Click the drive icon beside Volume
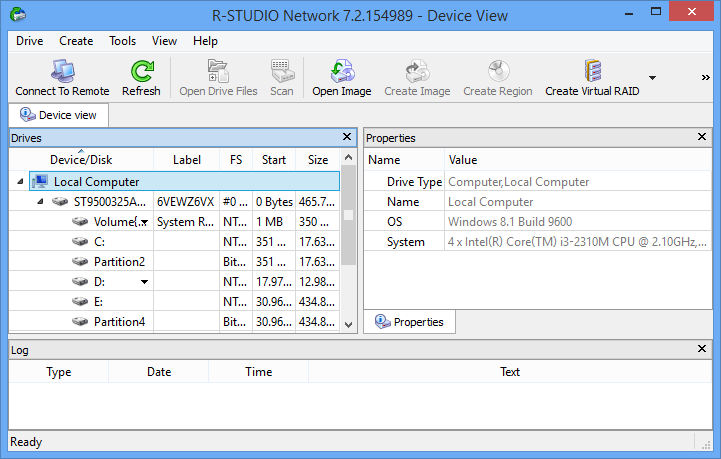Image resolution: width=721 pixels, height=459 pixels. 80,222
